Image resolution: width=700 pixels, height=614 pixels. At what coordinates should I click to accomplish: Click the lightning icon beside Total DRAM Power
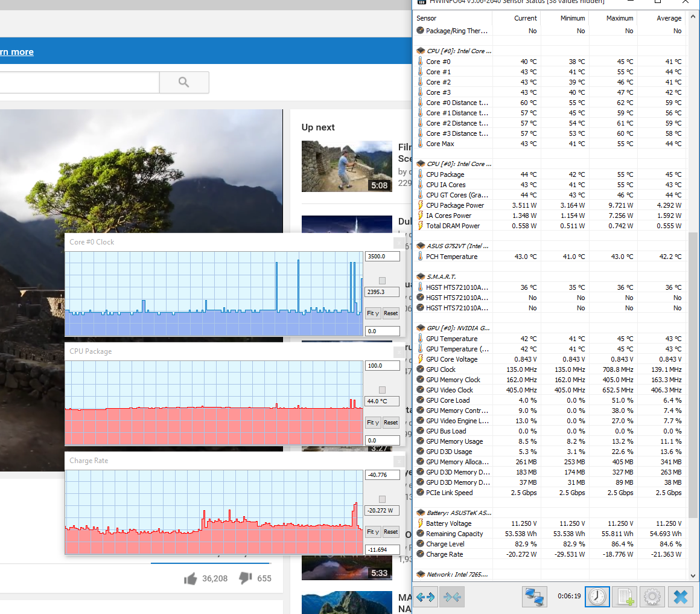[x=420, y=226]
